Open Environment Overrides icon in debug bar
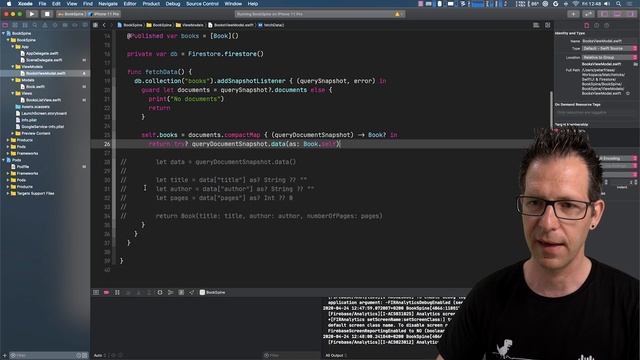 pos(181,292)
